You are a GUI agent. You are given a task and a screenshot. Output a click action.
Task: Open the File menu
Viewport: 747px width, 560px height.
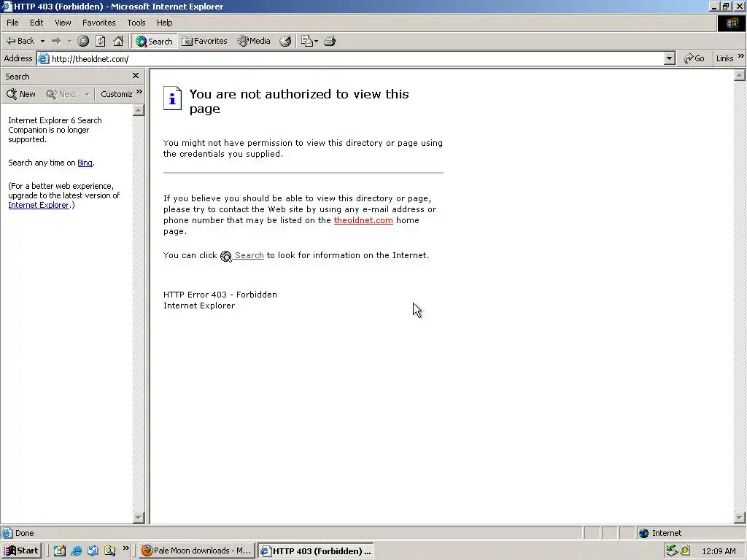pyautogui.click(x=12, y=23)
